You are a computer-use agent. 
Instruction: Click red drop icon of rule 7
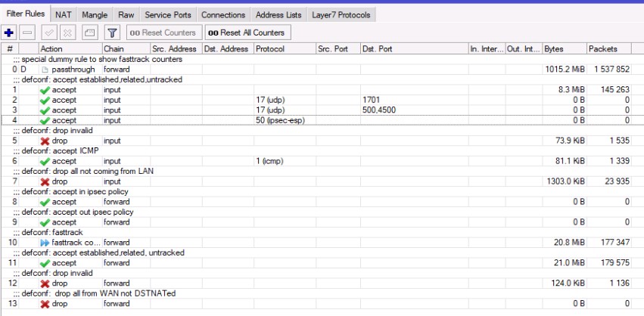(45, 181)
